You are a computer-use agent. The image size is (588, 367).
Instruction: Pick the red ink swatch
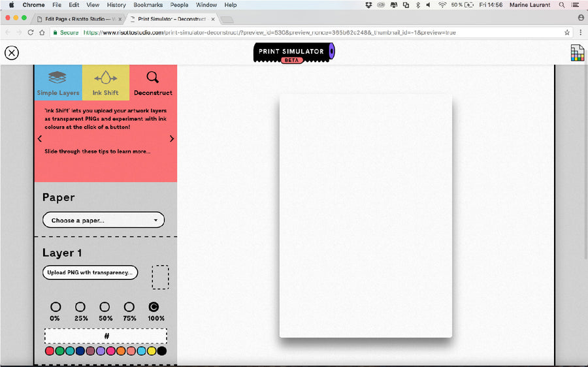49,351
